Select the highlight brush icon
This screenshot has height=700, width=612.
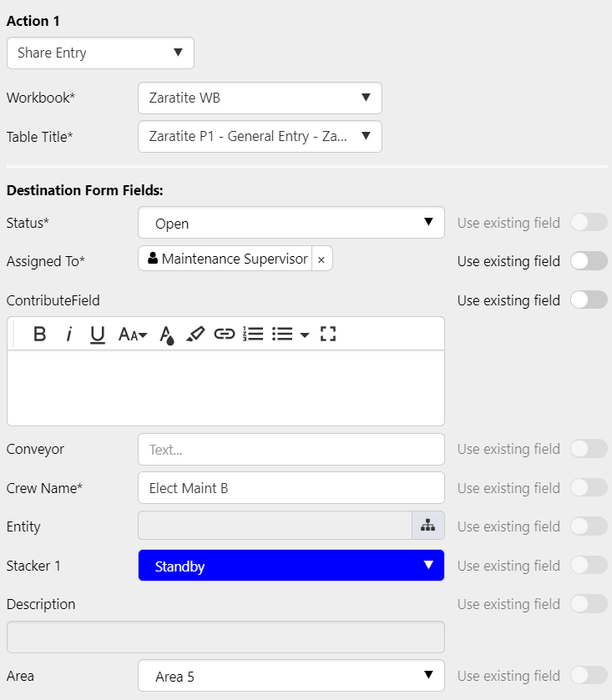[x=195, y=335]
